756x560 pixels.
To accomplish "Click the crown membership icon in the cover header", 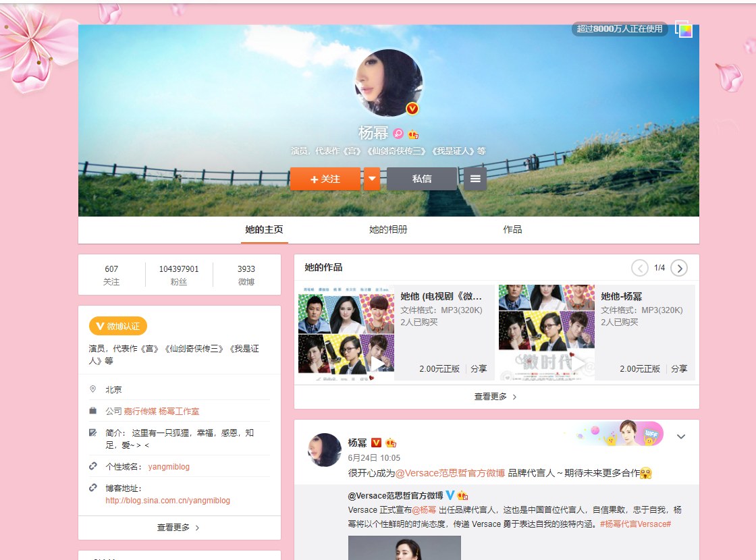I will (413, 134).
